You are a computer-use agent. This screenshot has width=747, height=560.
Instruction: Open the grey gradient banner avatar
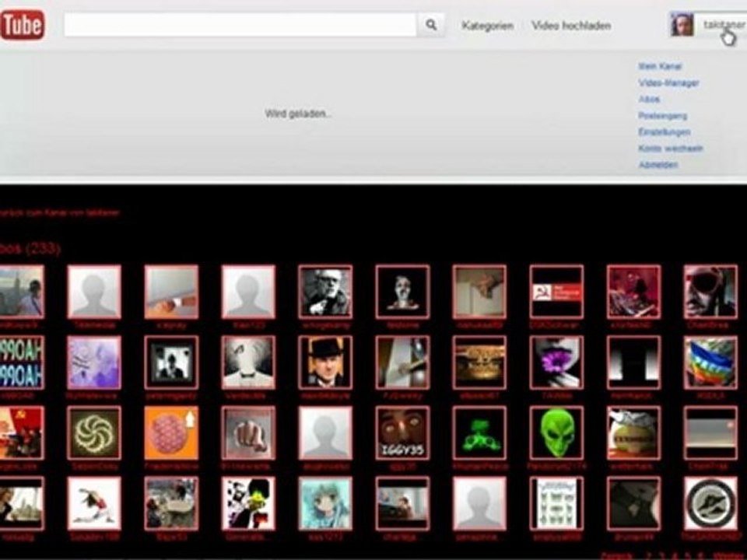pyautogui.click(x=710, y=433)
